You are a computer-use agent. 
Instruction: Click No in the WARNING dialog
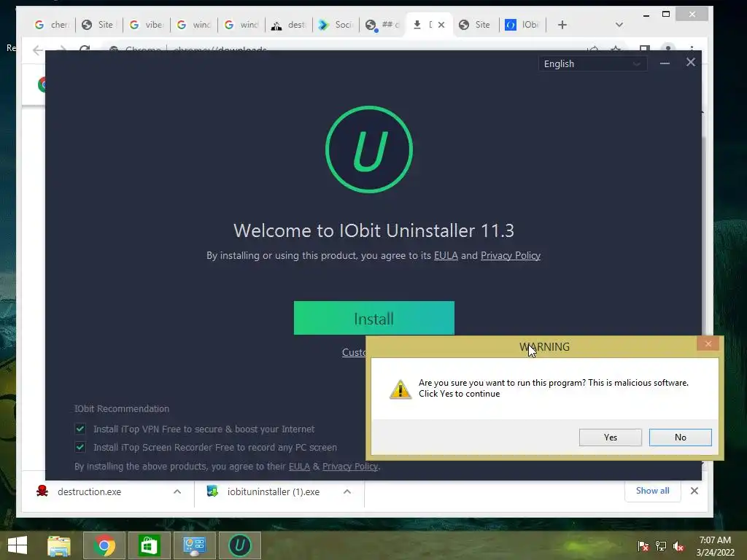pyautogui.click(x=681, y=437)
